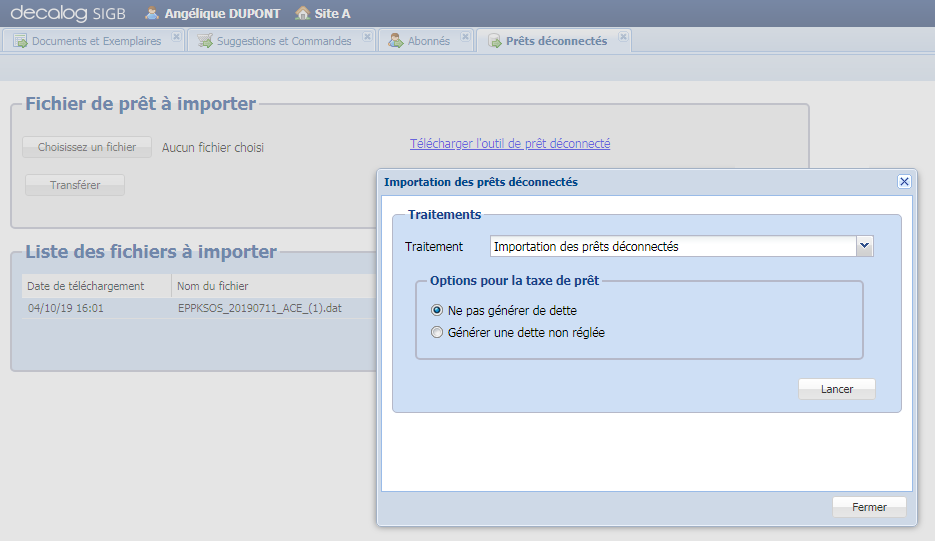Click the Transférer button
Image resolution: width=935 pixels, height=541 pixels.
tap(75, 185)
